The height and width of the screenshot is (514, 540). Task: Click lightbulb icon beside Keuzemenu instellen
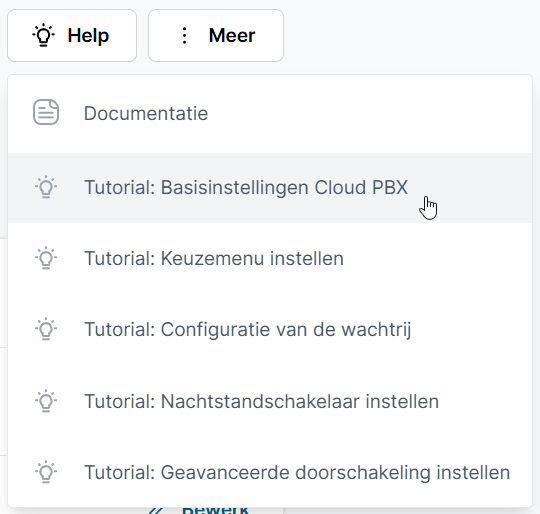click(46, 258)
